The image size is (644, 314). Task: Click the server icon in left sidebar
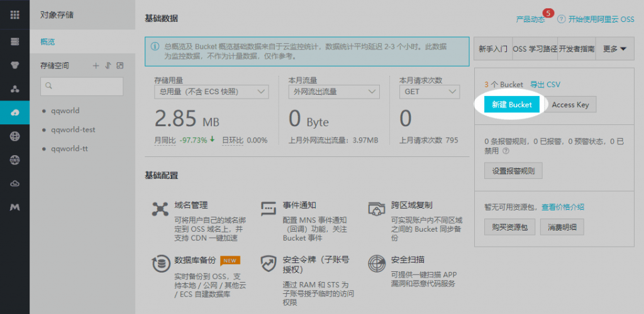pos(14,41)
